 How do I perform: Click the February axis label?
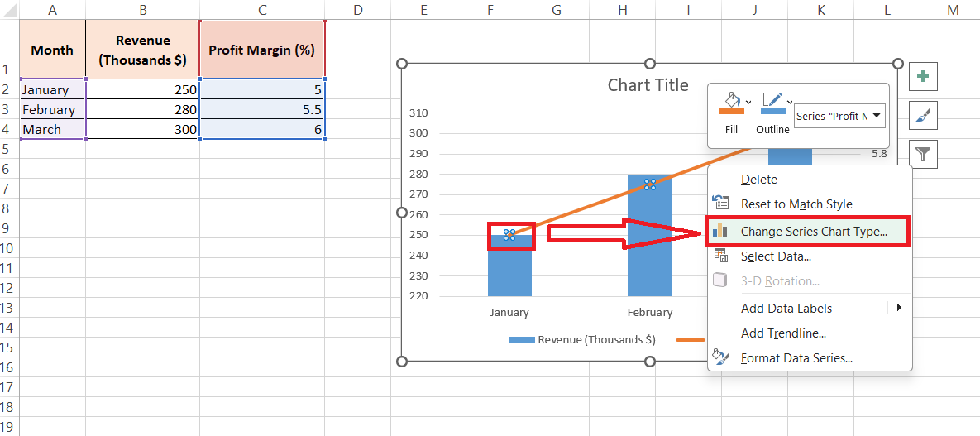pyautogui.click(x=650, y=312)
